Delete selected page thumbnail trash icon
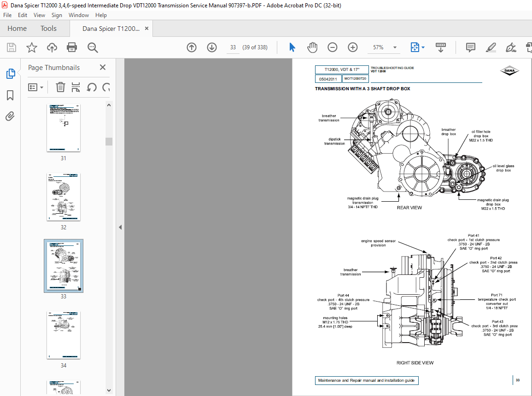Screen dimensions: 532x396 tap(60, 87)
